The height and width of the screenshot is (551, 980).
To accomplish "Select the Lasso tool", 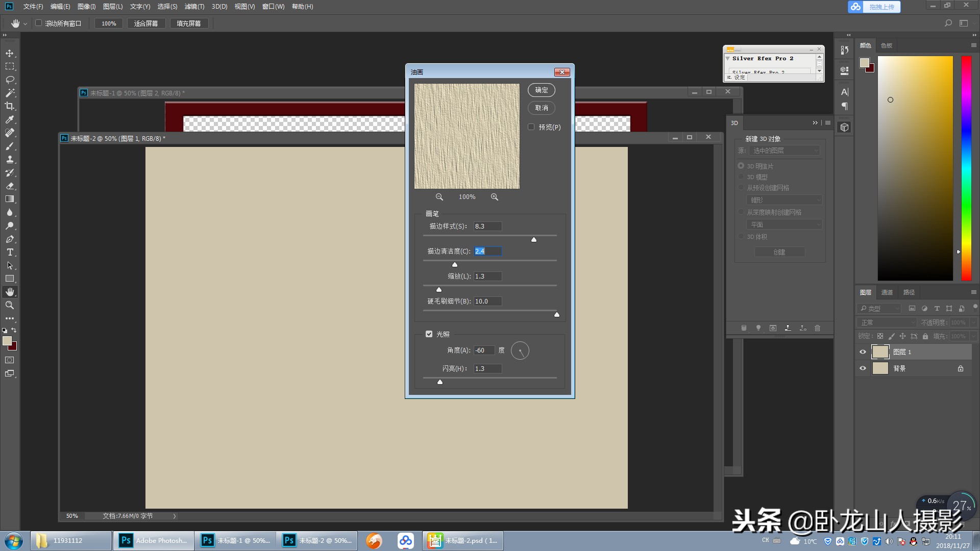I will 10,80.
